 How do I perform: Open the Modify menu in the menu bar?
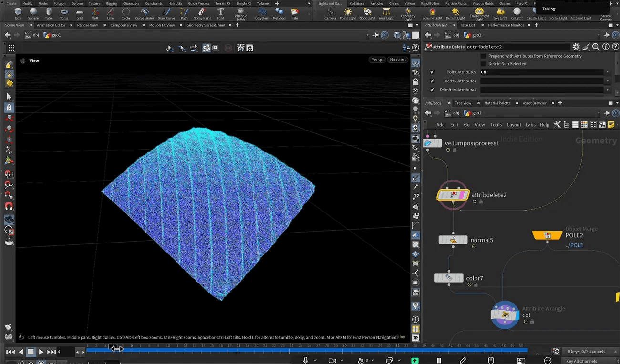(x=28, y=3)
